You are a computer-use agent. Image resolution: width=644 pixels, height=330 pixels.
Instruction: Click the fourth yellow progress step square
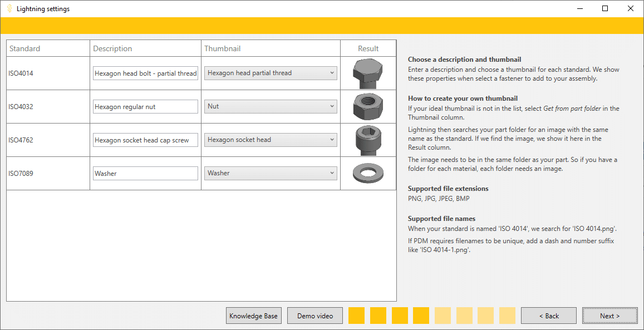(x=421, y=316)
